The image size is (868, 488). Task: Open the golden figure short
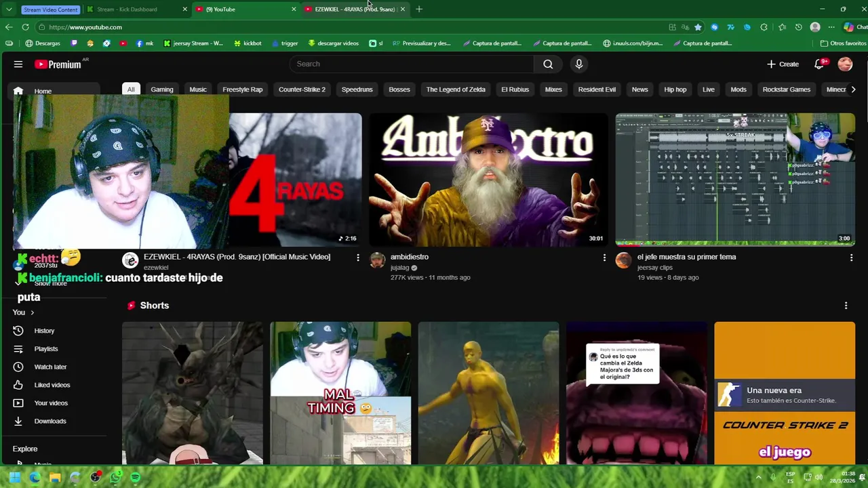click(488, 393)
